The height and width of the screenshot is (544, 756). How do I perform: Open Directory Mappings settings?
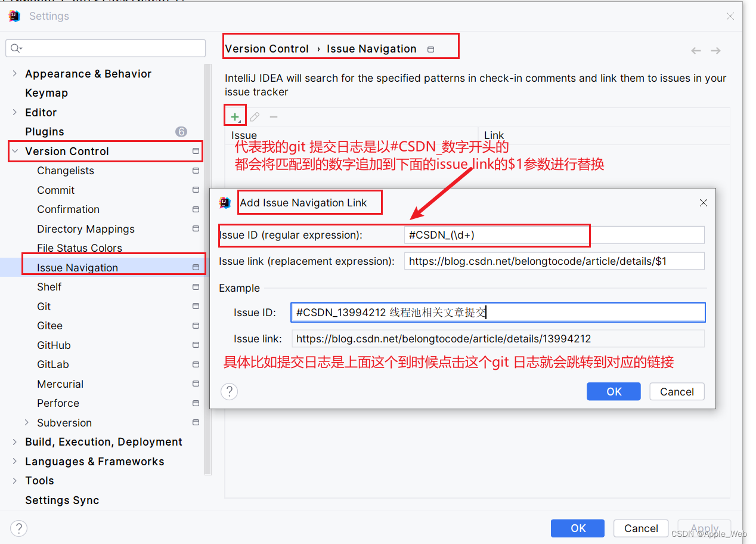pyautogui.click(x=86, y=229)
